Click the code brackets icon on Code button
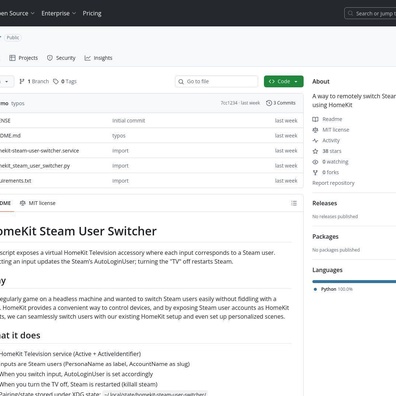396x396 pixels. 272,81
